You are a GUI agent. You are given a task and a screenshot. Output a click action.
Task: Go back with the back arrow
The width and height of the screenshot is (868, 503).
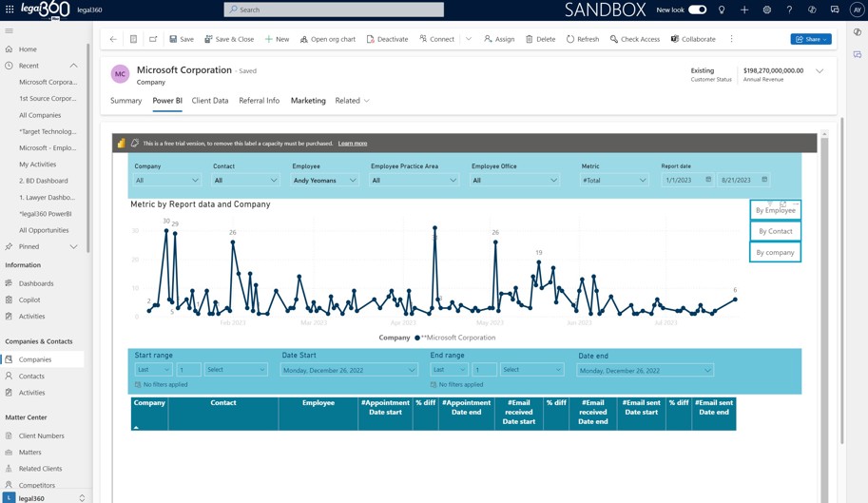tap(113, 39)
